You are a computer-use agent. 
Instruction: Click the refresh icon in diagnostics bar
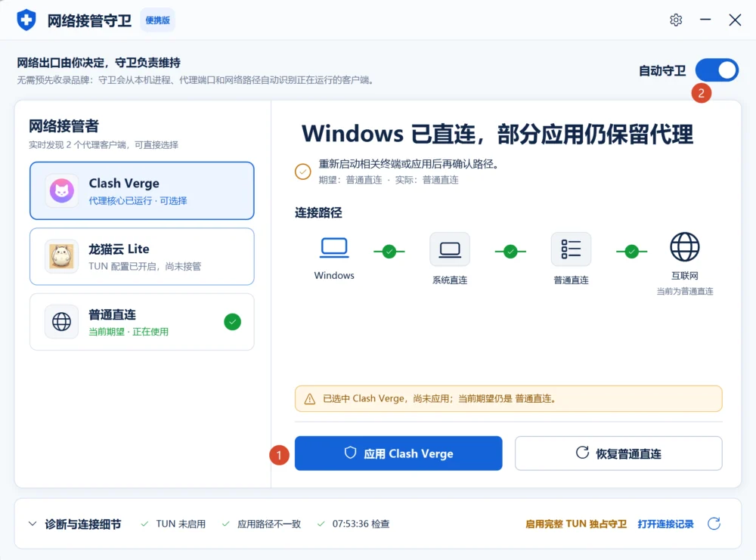pyautogui.click(x=714, y=524)
